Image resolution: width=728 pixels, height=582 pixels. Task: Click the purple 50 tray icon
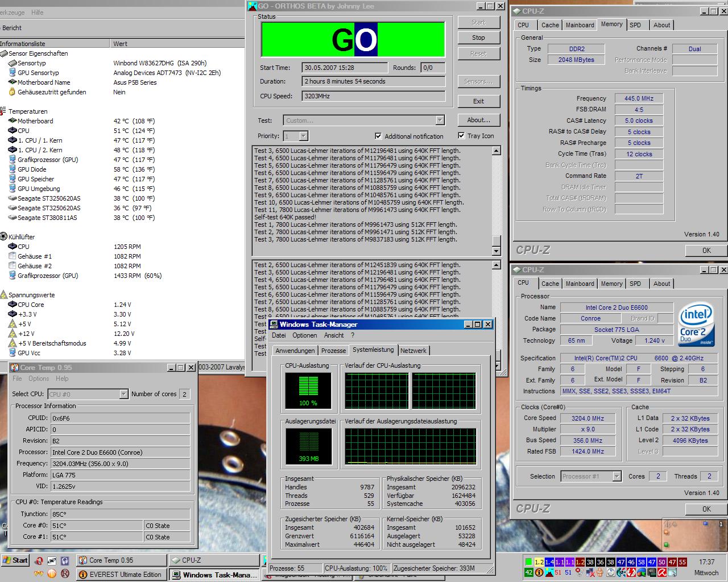pyautogui.click(x=662, y=562)
